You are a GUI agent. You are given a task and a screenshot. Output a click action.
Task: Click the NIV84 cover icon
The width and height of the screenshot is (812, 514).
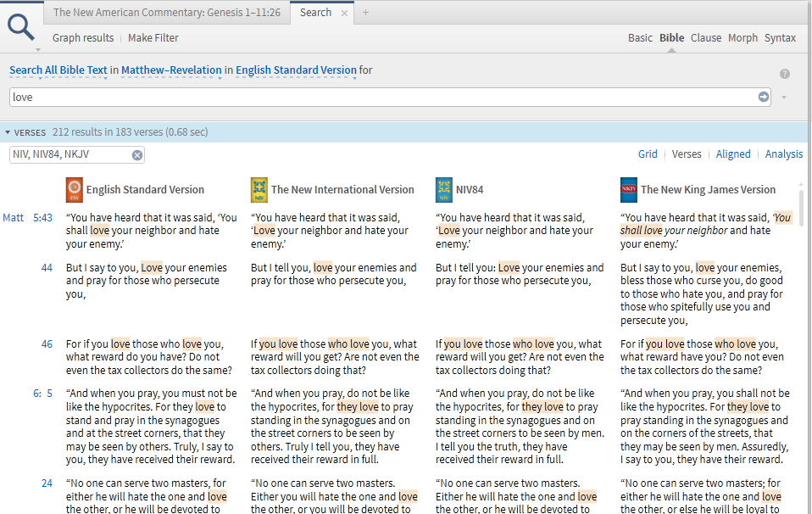(x=444, y=190)
